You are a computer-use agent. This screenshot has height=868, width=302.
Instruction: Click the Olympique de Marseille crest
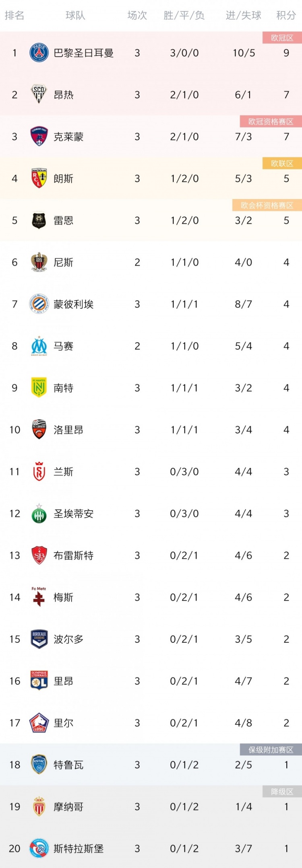point(39,346)
